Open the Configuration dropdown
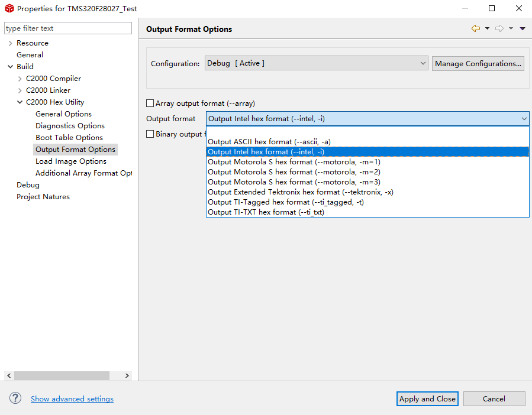This screenshot has width=532, height=415. tap(316, 63)
